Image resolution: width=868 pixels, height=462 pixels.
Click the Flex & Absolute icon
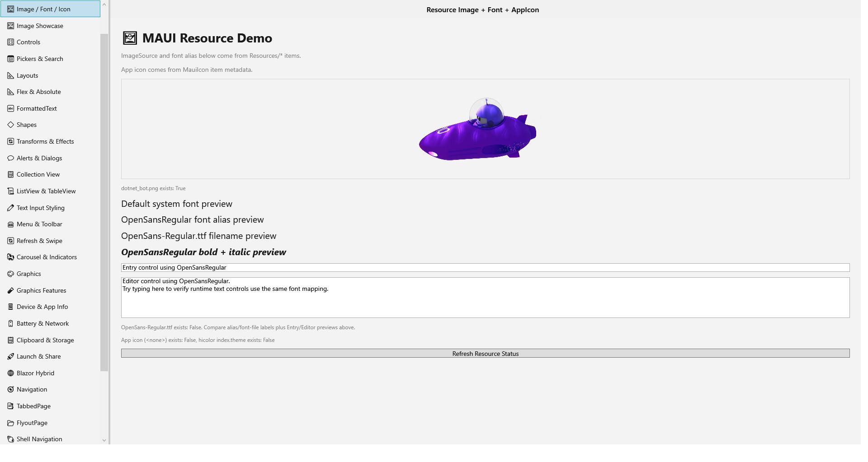(x=10, y=92)
